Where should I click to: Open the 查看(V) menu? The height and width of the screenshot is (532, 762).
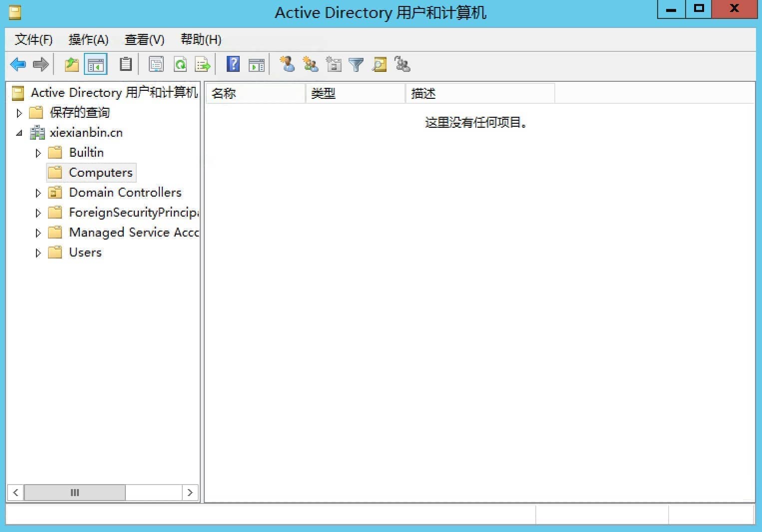(144, 39)
